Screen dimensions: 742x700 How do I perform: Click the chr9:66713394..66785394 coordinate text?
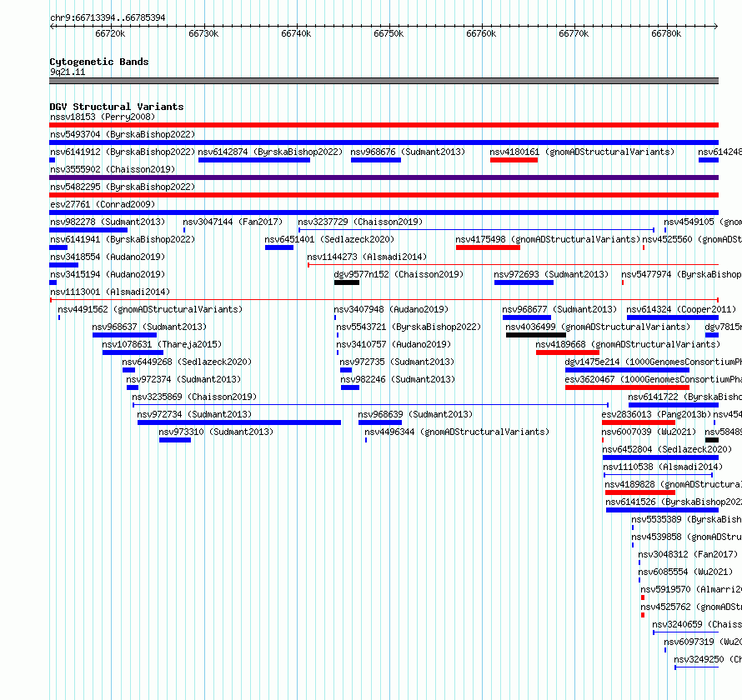pyautogui.click(x=108, y=17)
